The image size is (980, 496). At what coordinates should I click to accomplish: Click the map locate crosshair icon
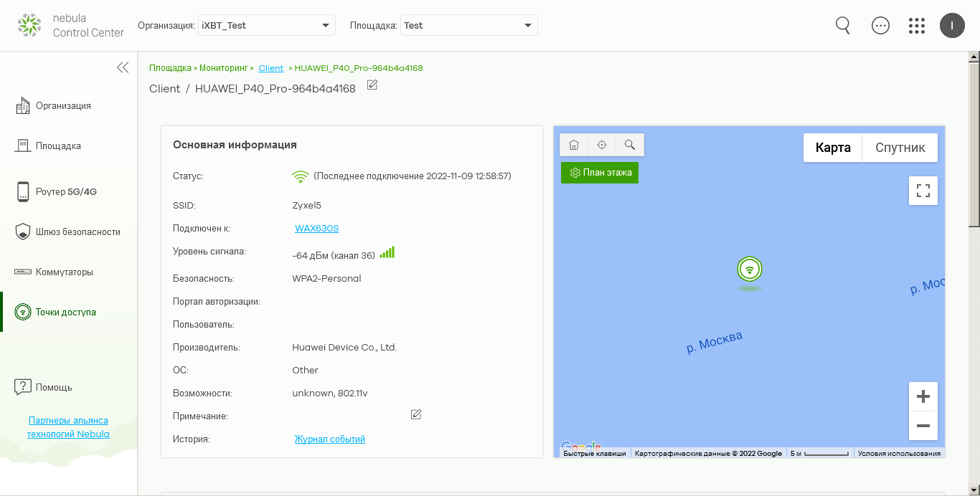pos(602,145)
